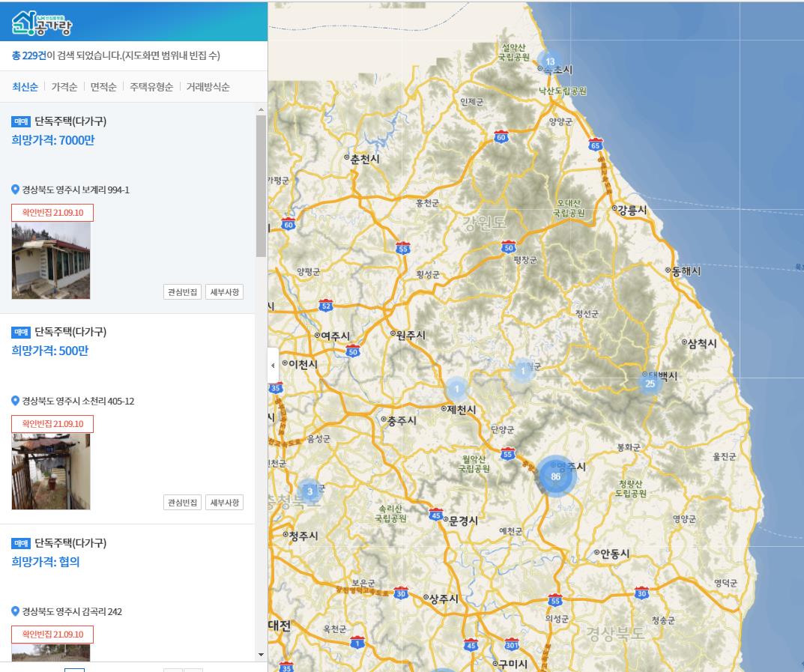This screenshot has height=672, width=804.
Task: Sort listings by 거래방식순
Action: point(208,87)
